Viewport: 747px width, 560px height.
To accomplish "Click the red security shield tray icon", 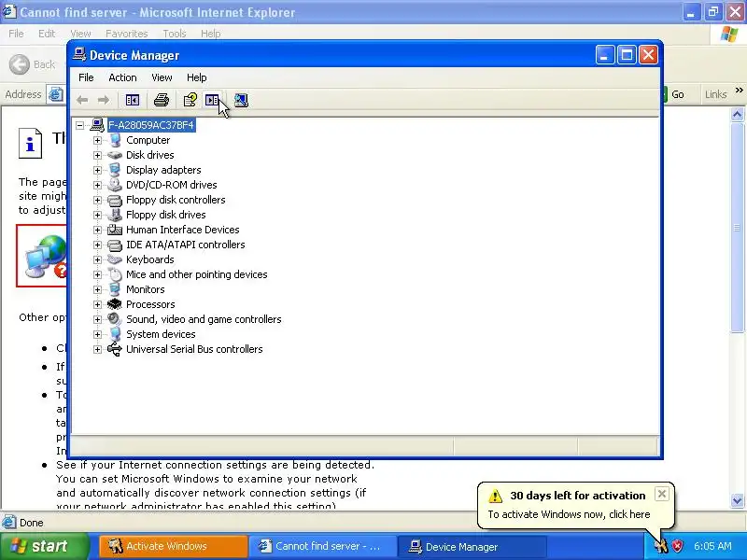I will click(677, 546).
